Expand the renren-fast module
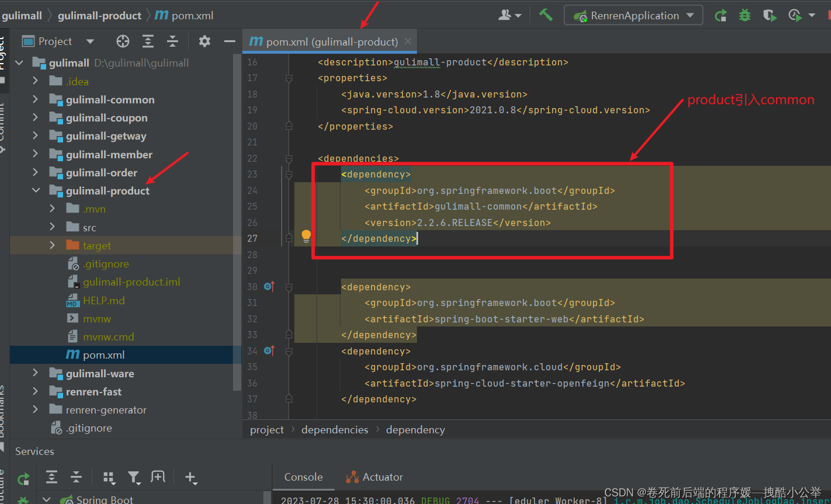 36,391
